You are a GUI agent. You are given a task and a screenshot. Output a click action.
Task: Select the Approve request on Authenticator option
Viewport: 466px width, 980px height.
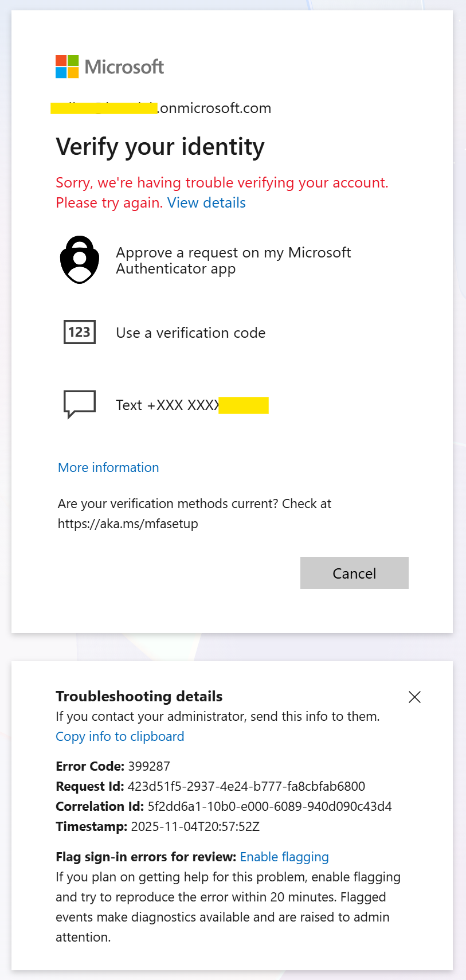tap(233, 259)
